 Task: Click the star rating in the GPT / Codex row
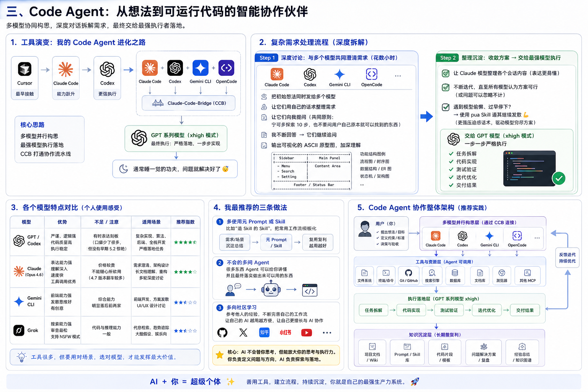coord(185,242)
